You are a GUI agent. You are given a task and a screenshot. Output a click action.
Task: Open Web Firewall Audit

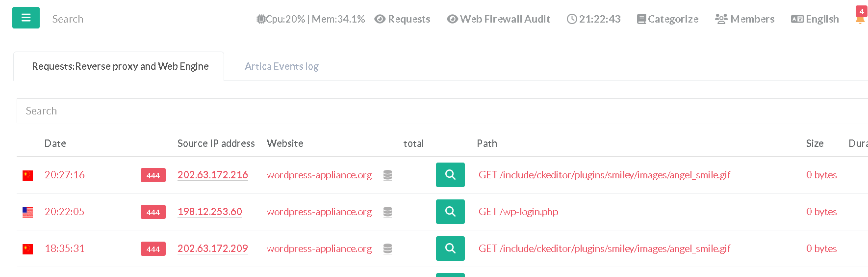(x=498, y=19)
